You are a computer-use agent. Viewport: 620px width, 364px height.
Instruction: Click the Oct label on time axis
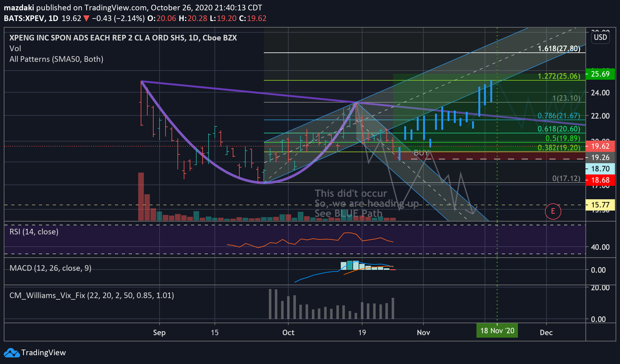coord(288,333)
